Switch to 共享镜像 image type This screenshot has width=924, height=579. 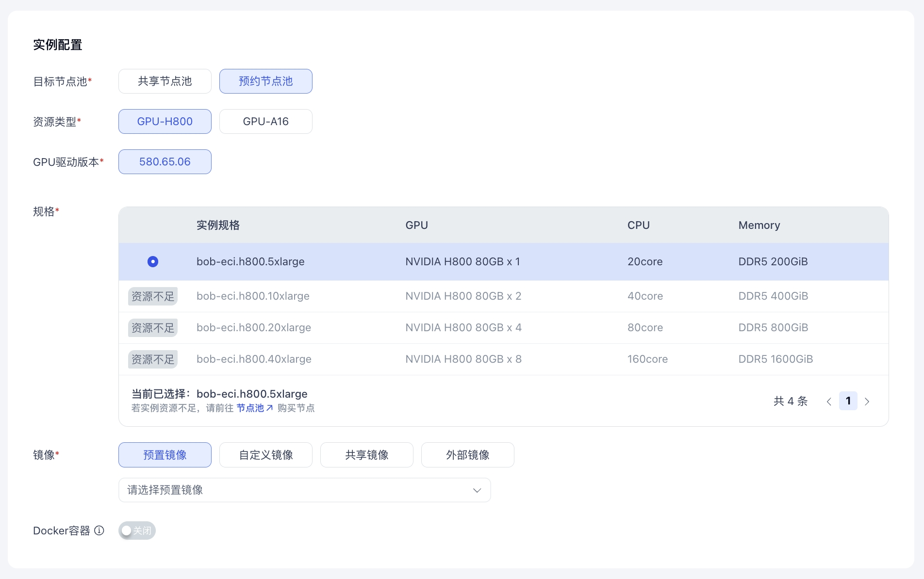(x=366, y=455)
